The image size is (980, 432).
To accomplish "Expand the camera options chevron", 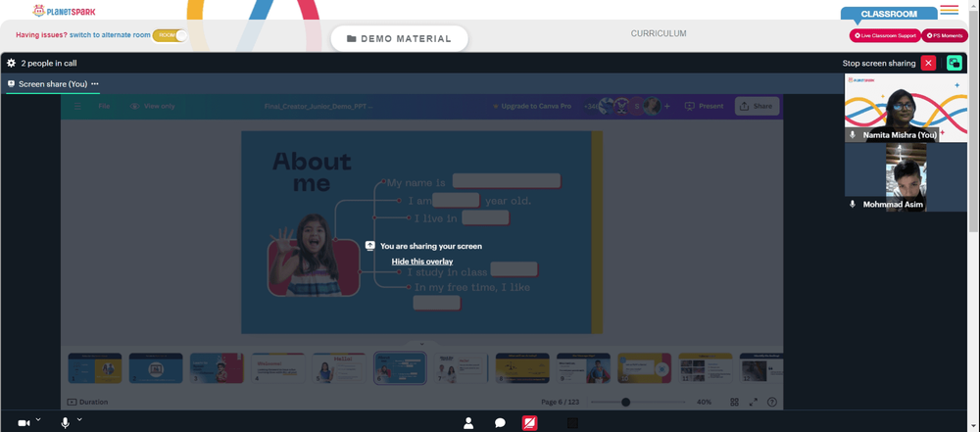I will pos(38,419).
